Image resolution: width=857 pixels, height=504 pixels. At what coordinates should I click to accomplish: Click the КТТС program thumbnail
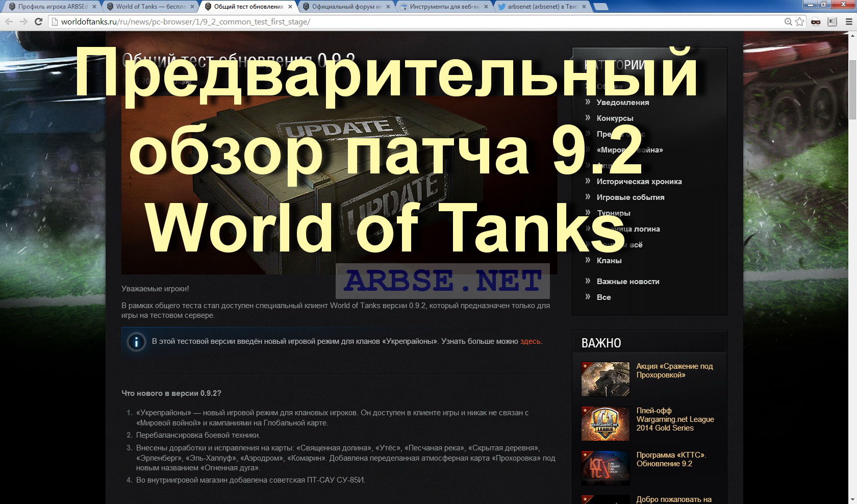pos(606,468)
